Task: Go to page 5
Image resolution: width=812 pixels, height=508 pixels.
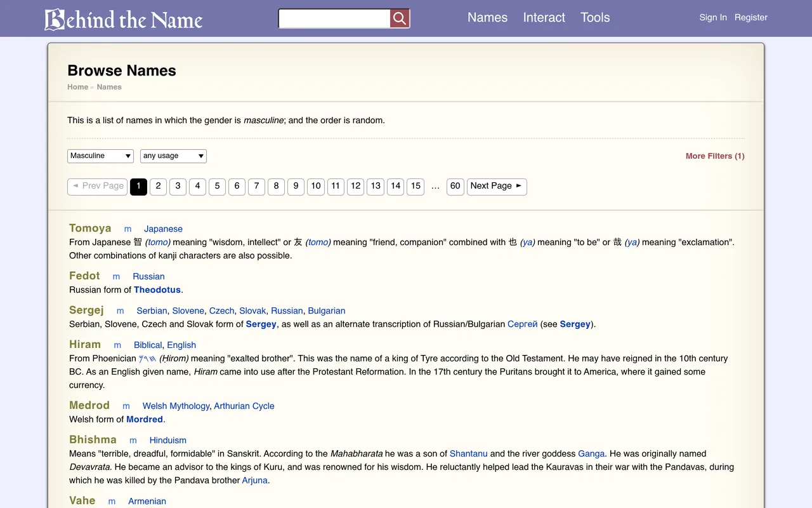Action: point(217,187)
